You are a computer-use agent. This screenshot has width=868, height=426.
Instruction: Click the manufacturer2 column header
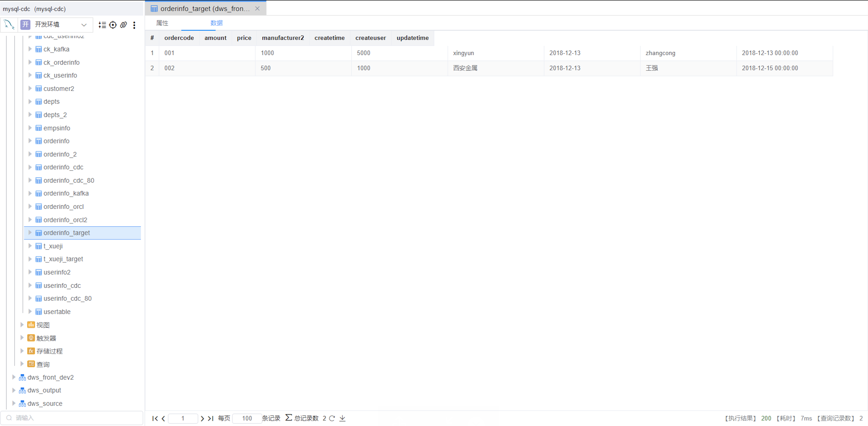[x=283, y=38]
